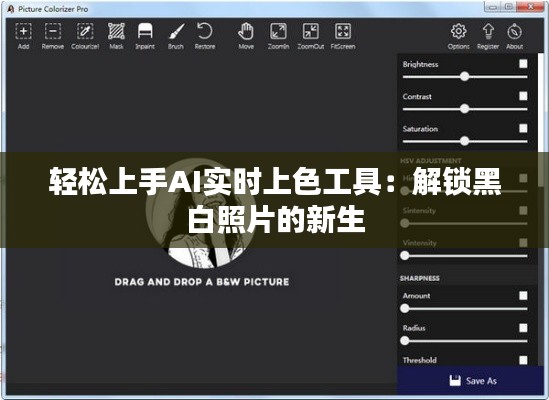Click the Threshold label
The image size is (549, 400).
pyautogui.click(x=419, y=360)
